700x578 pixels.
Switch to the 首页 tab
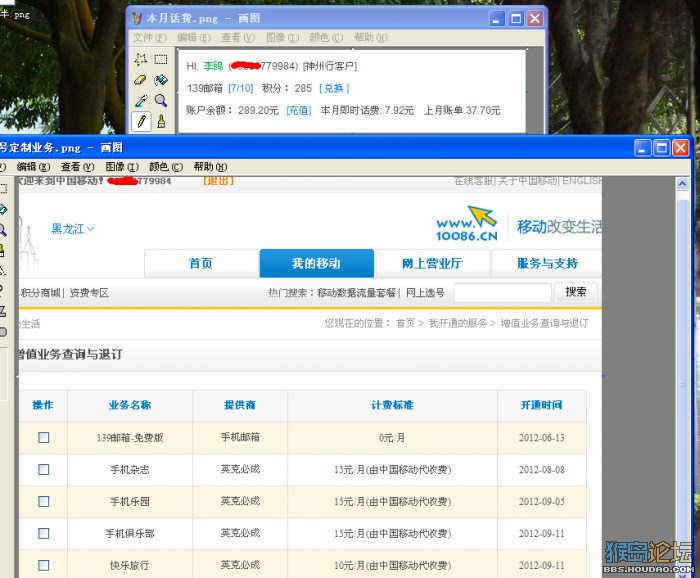click(x=201, y=263)
